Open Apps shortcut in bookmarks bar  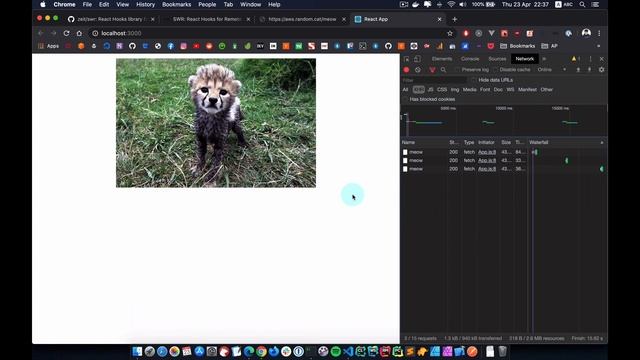[49, 46]
